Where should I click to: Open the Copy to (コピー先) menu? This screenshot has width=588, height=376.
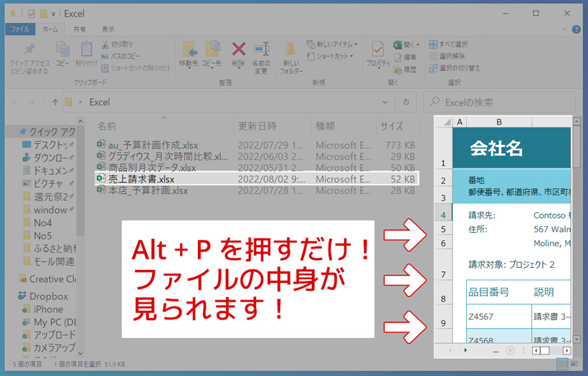pyautogui.click(x=212, y=54)
